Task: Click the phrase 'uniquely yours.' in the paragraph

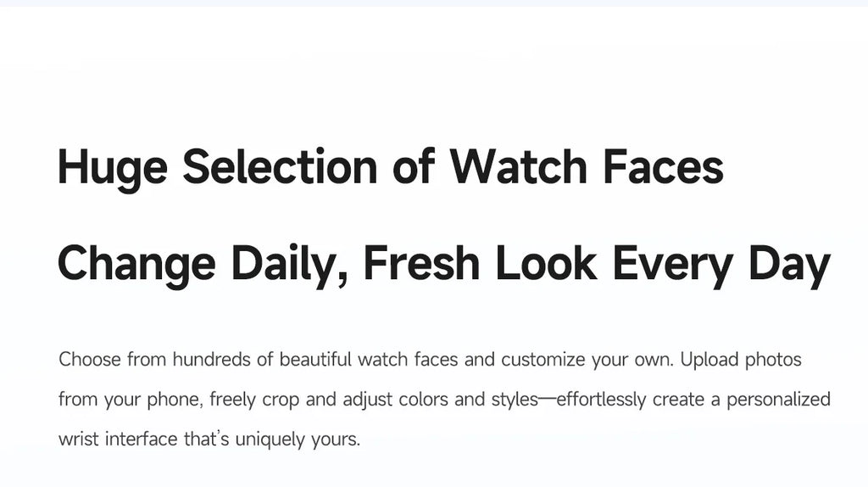Action: [x=298, y=440]
